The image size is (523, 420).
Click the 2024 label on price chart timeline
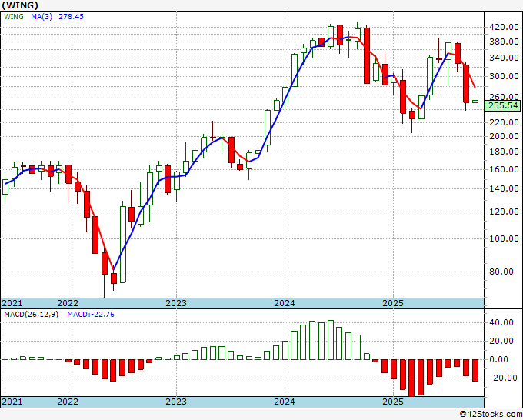click(285, 303)
